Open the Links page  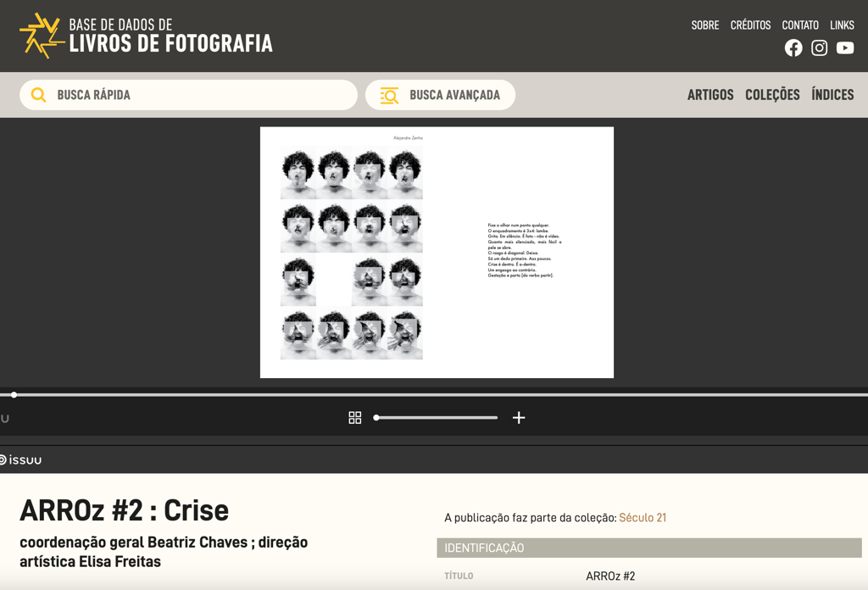[x=842, y=25]
